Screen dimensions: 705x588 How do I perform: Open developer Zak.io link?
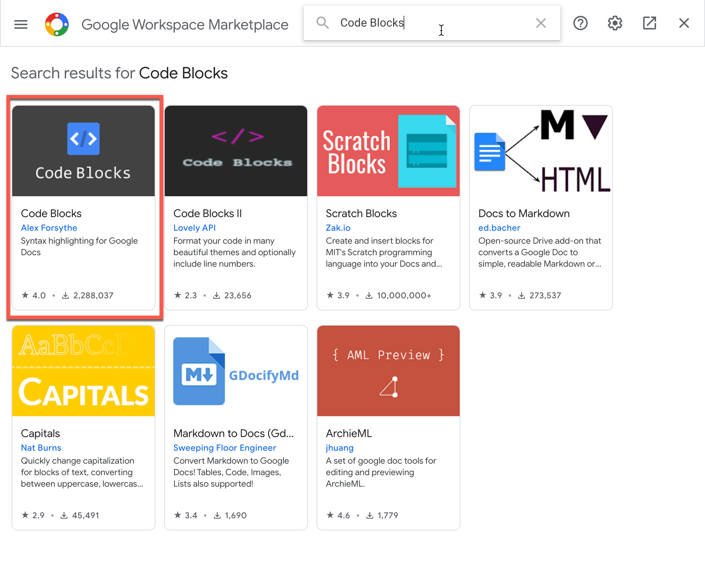338,228
